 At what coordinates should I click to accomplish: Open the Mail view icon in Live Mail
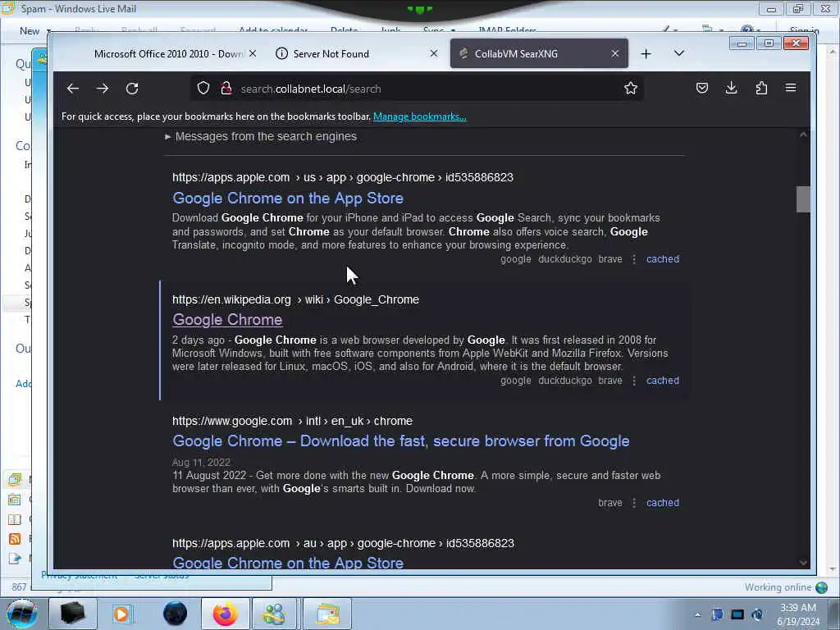tap(15, 479)
